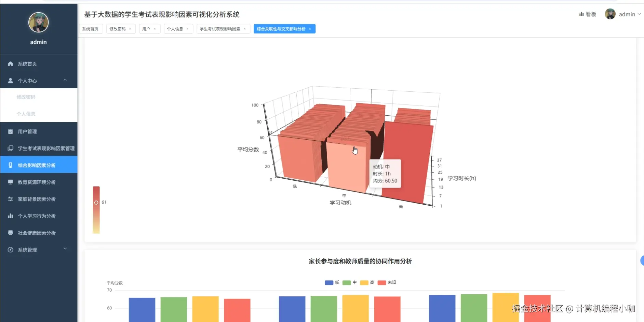Click the 看板 chart icon in header
Screen dimensions: 644x322
point(581,14)
